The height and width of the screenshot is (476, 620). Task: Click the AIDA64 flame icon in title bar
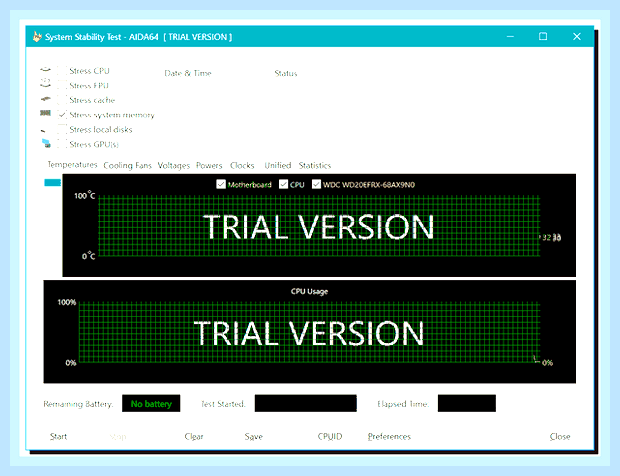[37, 37]
